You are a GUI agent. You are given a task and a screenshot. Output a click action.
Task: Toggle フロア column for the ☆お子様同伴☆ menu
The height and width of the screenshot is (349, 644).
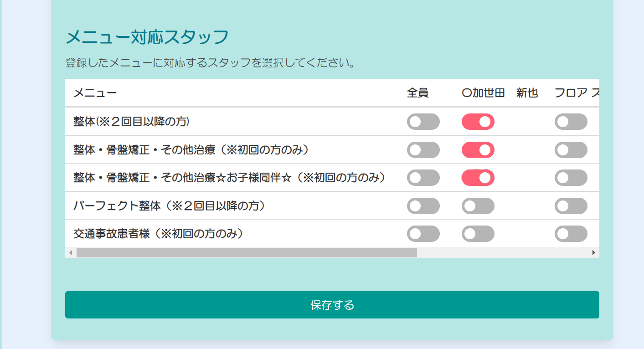pyautogui.click(x=571, y=178)
